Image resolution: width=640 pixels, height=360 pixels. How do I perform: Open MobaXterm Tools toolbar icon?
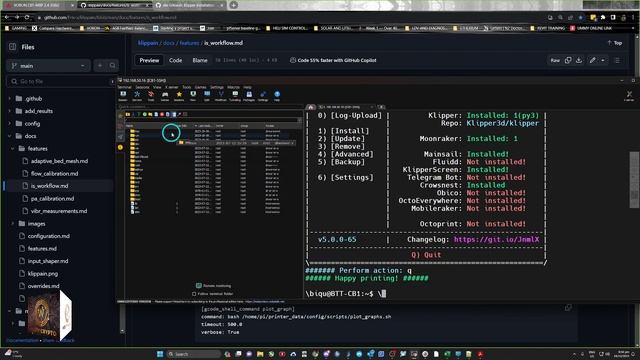(x=151, y=96)
